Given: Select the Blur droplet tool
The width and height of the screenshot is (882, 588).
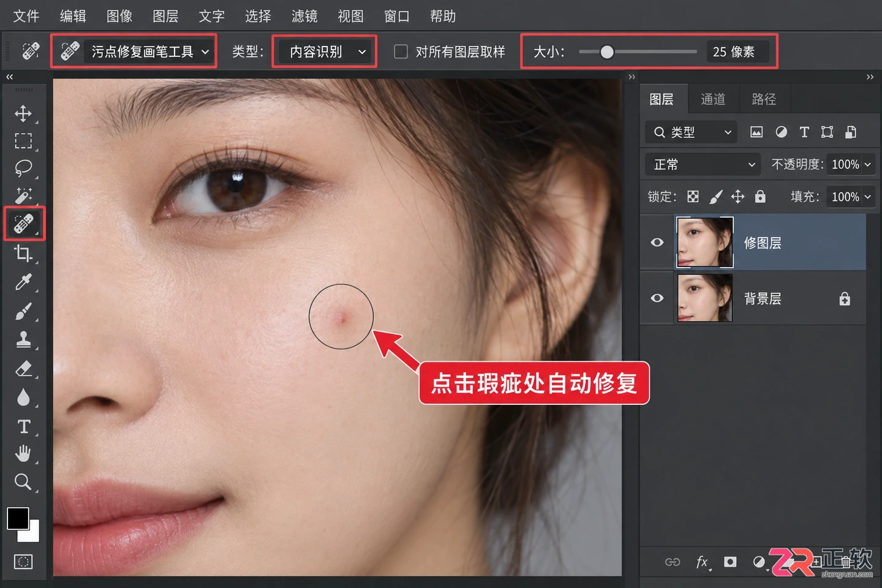Looking at the screenshot, I should tap(23, 398).
